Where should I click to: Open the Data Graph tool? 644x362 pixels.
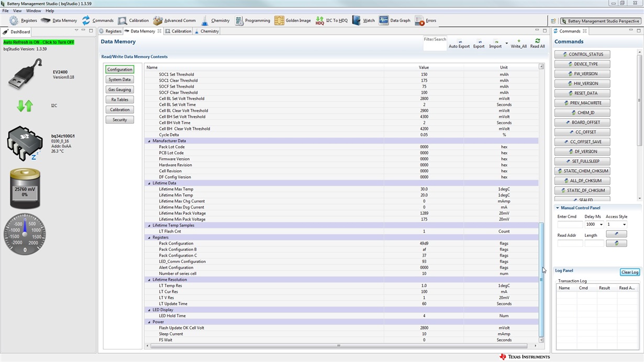(x=395, y=20)
